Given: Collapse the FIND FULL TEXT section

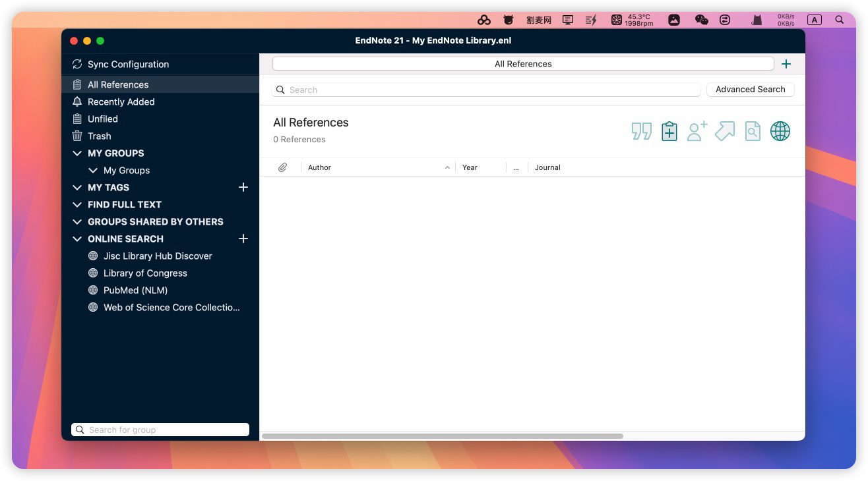Looking at the screenshot, I should (x=77, y=204).
